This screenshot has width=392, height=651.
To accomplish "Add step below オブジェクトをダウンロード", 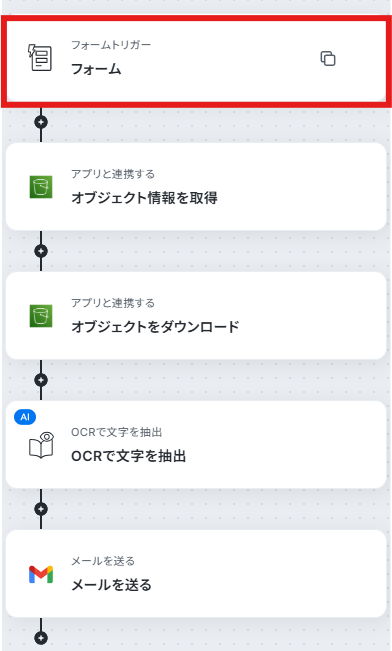I will pos(41,380).
